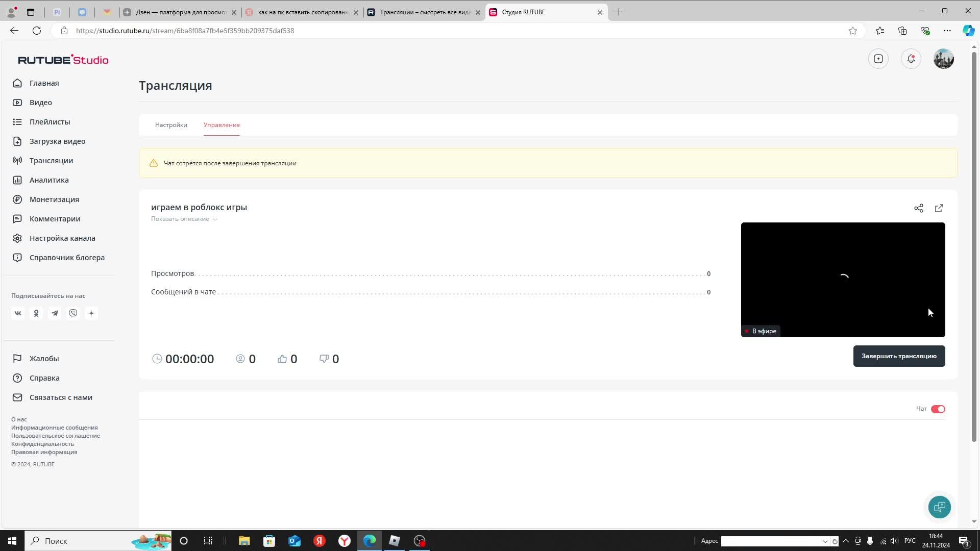
Task: Open Трансляции in the sidebar
Action: (x=51, y=161)
